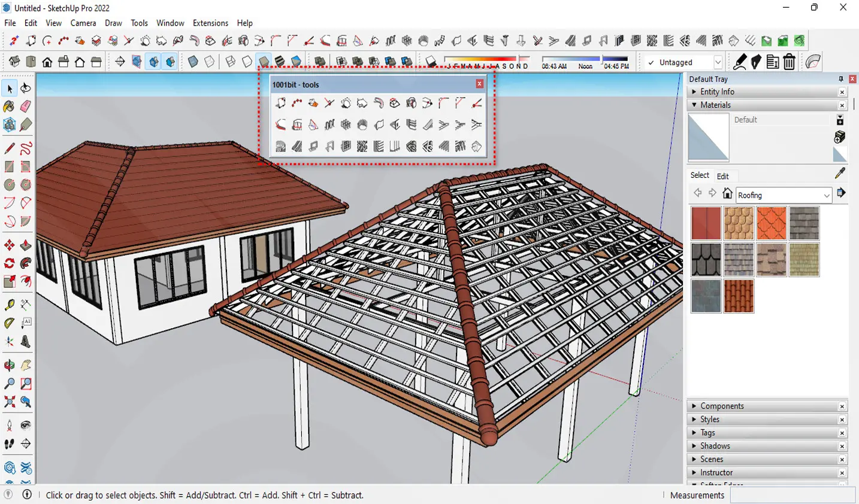Choose the Tape Measure tool

click(9, 305)
